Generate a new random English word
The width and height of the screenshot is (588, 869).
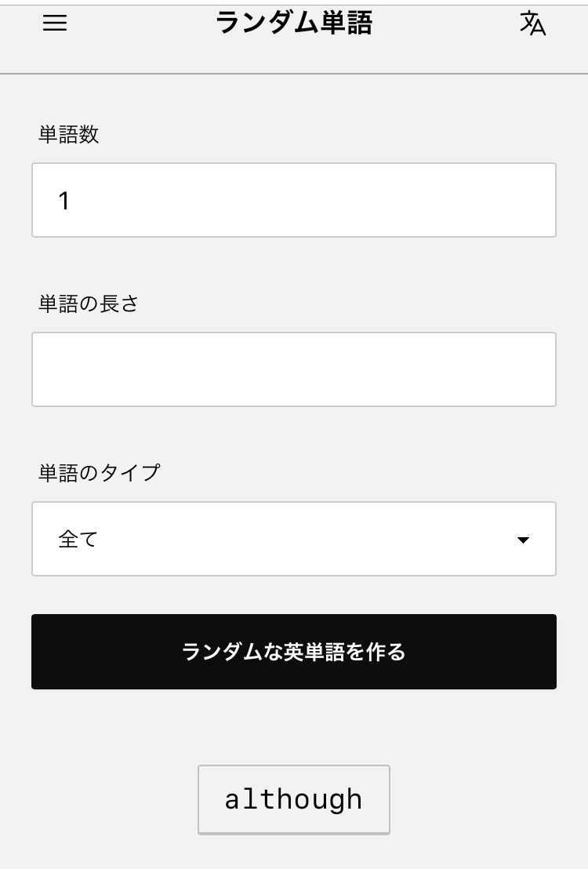(x=294, y=652)
